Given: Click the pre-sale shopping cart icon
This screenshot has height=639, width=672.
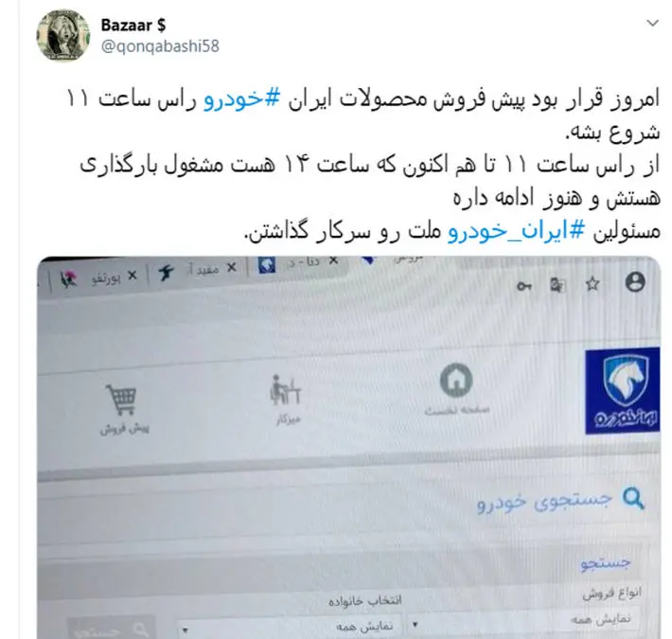Looking at the screenshot, I should click(122, 399).
